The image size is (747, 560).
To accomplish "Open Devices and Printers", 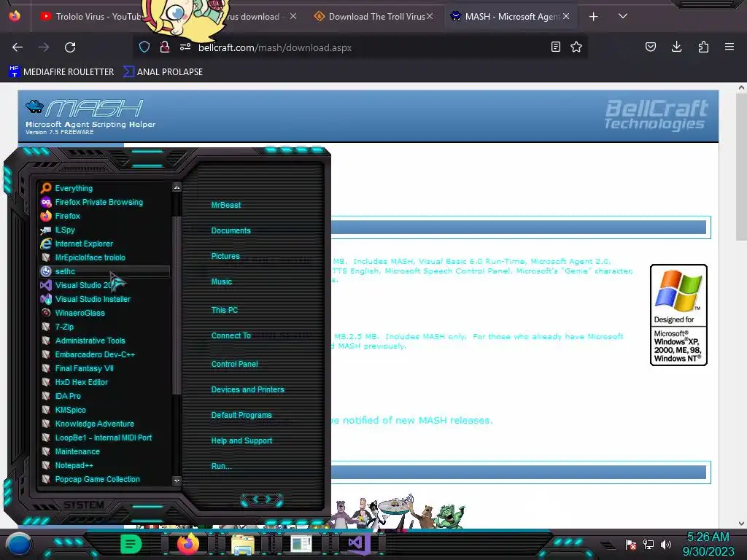I will [248, 389].
